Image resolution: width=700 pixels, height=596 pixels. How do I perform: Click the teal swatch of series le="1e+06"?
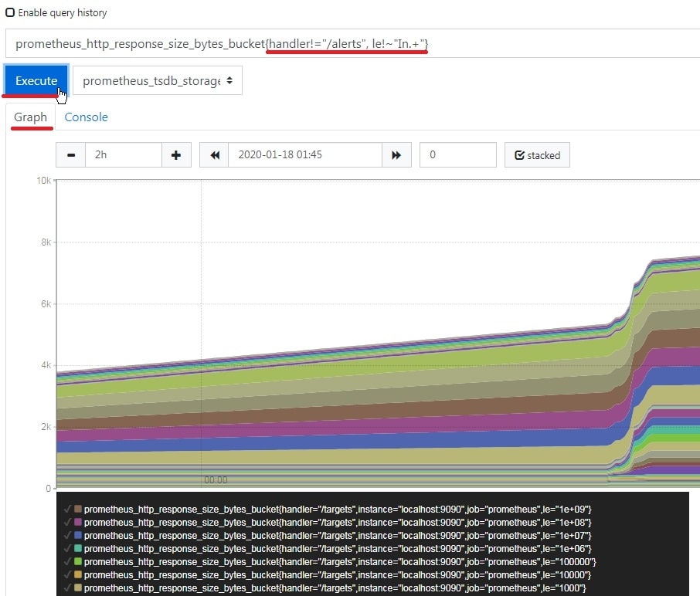click(78, 548)
